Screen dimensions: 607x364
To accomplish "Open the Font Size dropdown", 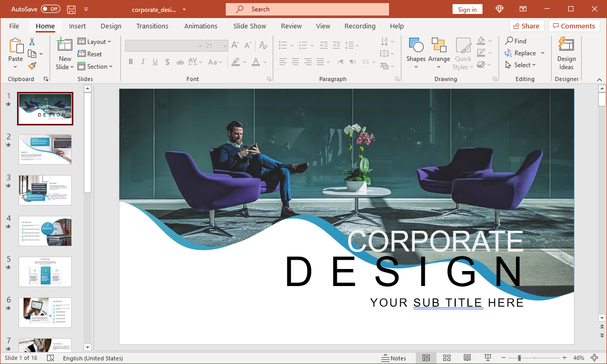I will pos(224,45).
